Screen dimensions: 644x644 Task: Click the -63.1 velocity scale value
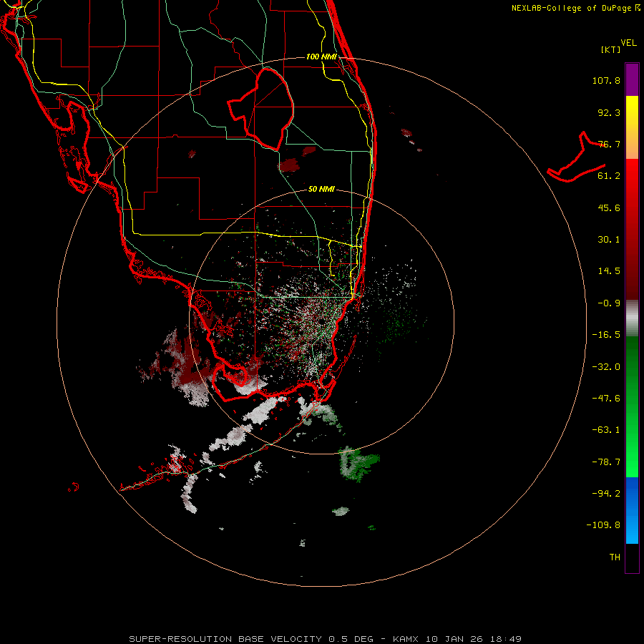point(606,430)
